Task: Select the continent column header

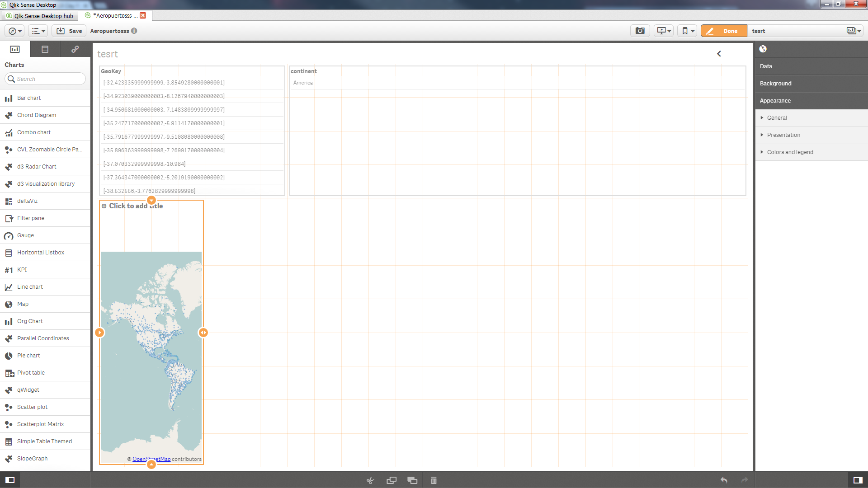Action: (304, 71)
